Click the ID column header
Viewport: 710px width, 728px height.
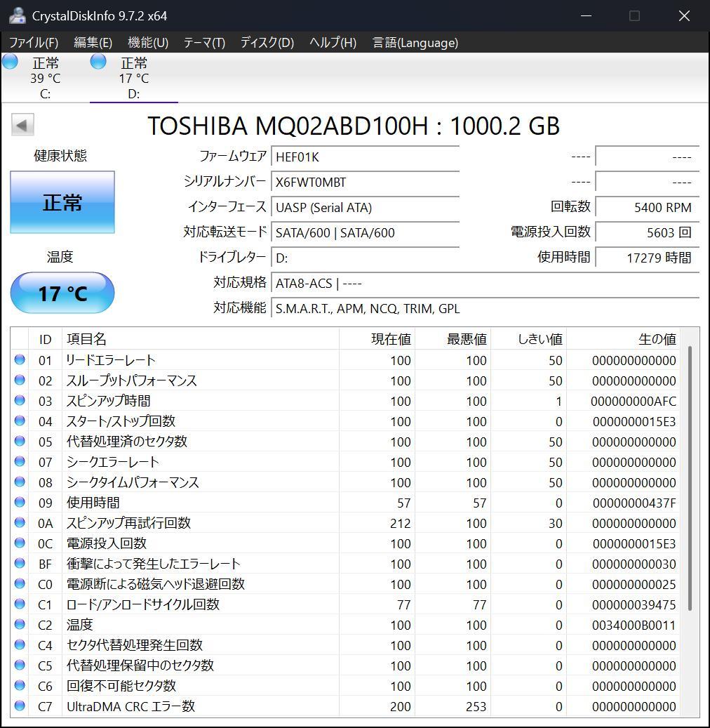(x=45, y=339)
